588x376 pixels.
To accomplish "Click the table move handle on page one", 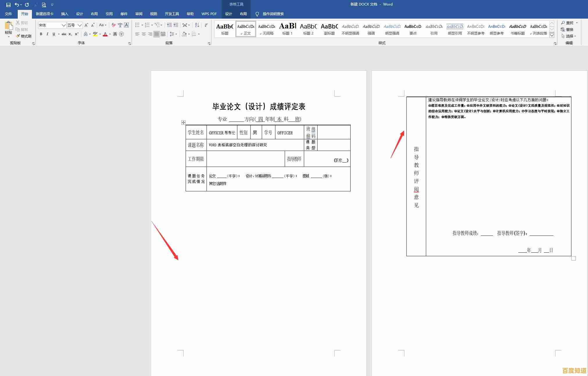I will pos(183,123).
